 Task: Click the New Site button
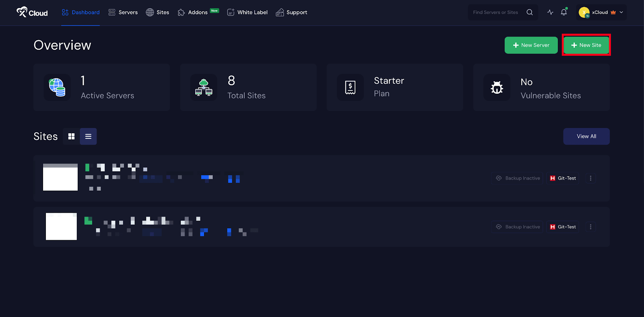tap(586, 45)
